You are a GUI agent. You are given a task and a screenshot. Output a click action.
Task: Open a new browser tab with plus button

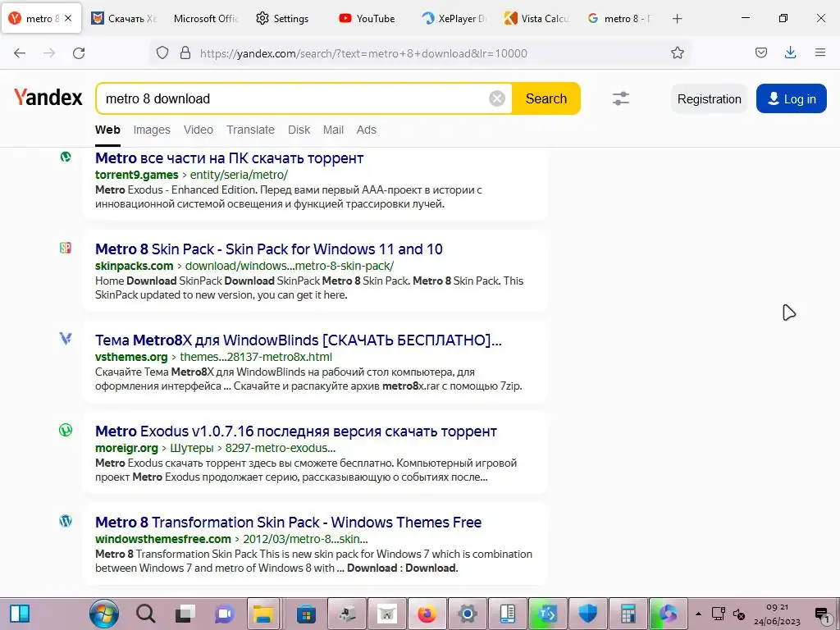677,19
